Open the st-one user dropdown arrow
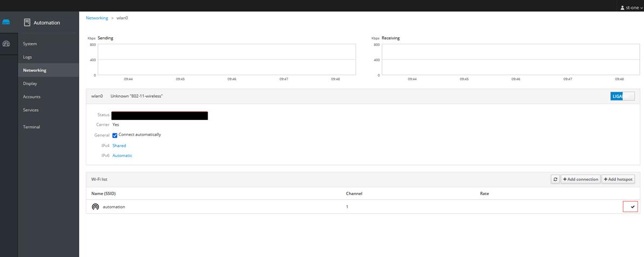 641,8
